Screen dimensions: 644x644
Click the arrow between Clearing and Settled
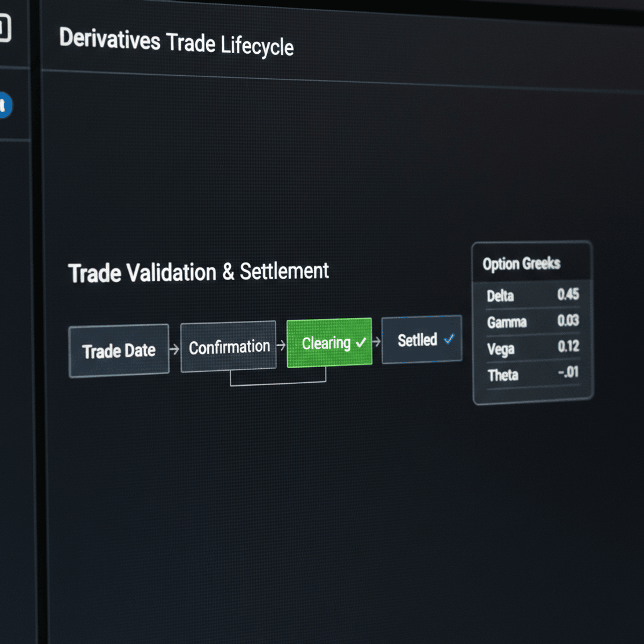pos(377,342)
